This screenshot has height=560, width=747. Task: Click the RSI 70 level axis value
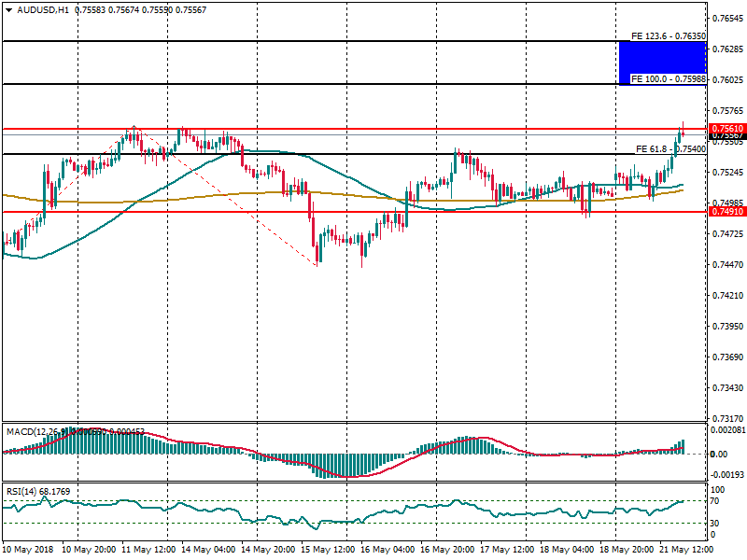[717, 502]
